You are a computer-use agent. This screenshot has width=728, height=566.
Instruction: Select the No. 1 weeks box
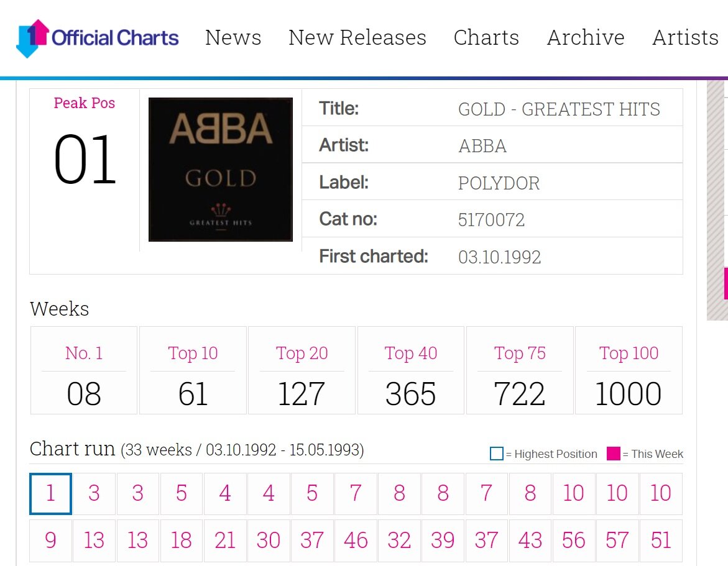tap(84, 370)
